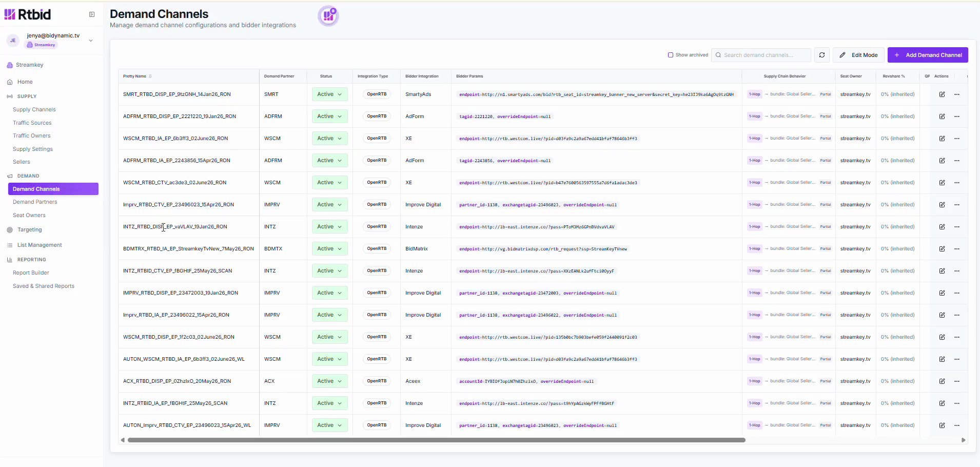Open Home from the sidebar

(25, 82)
